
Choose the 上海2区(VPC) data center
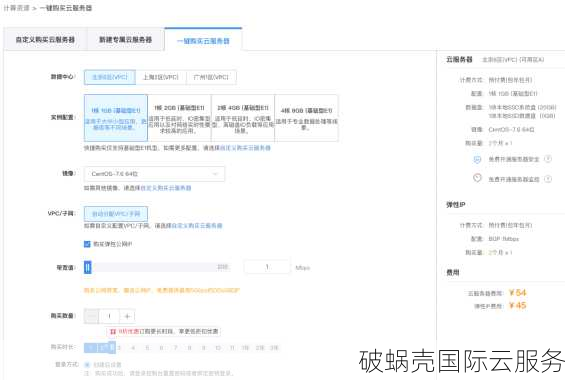coord(161,77)
